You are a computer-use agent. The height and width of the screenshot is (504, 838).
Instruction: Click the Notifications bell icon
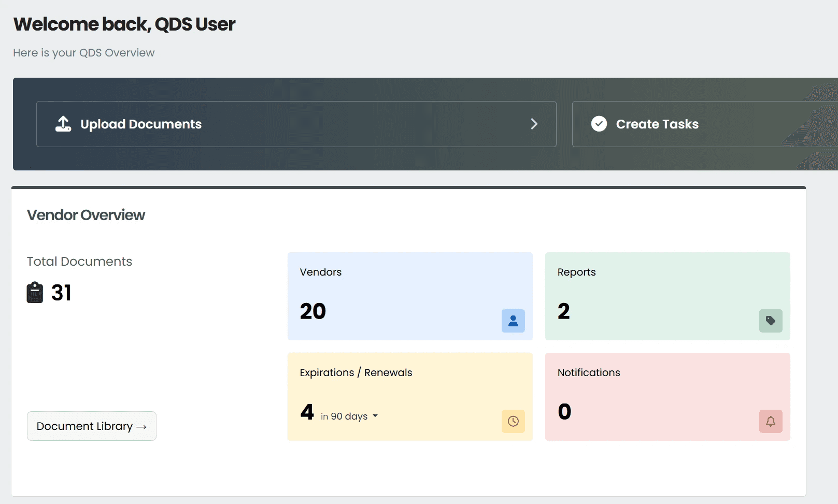coord(771,421)
